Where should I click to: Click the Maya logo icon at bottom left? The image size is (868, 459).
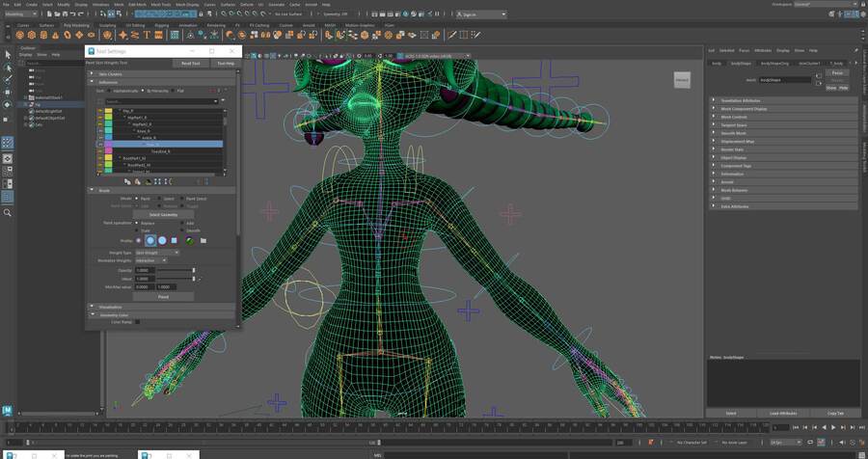click(x=8, y=410)
